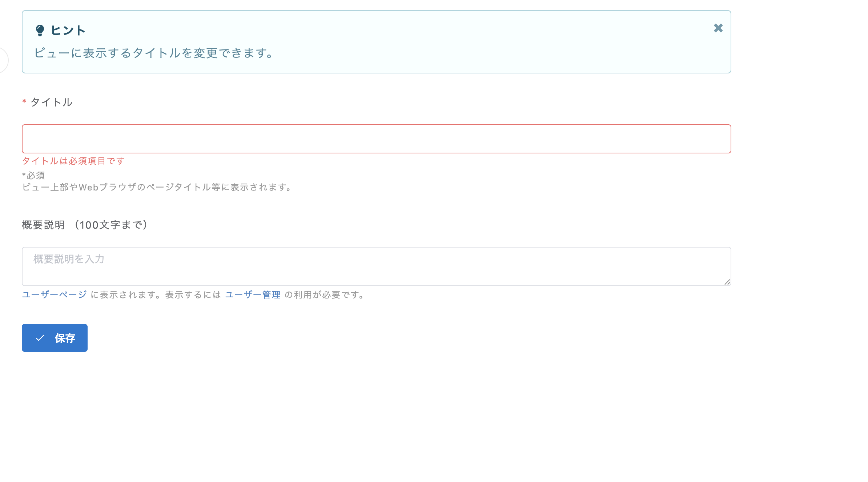Click the hint text ビューに表示するタイトルを変更できます。
Screen dimensions: 868x482
(x=154, y=53)
